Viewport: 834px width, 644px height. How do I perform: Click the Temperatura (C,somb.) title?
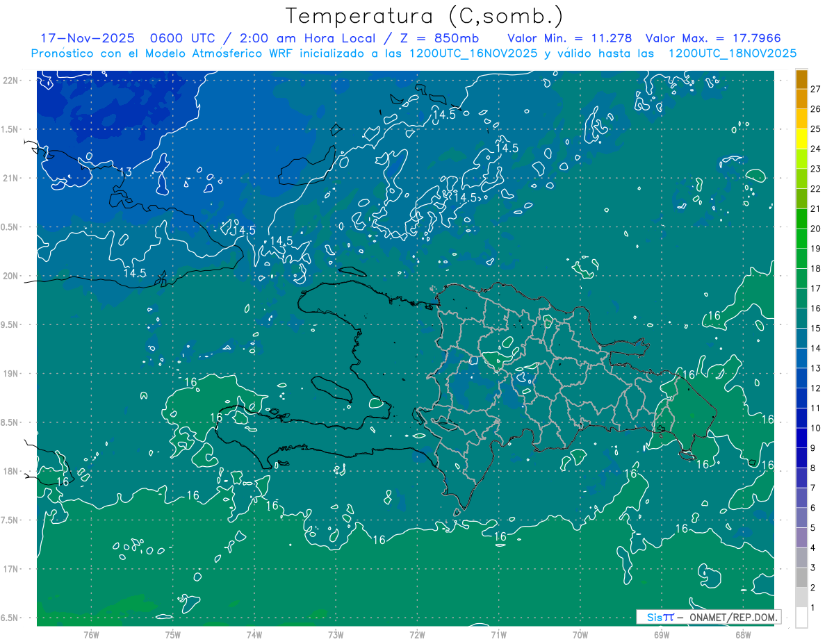(x=424, y=16)
